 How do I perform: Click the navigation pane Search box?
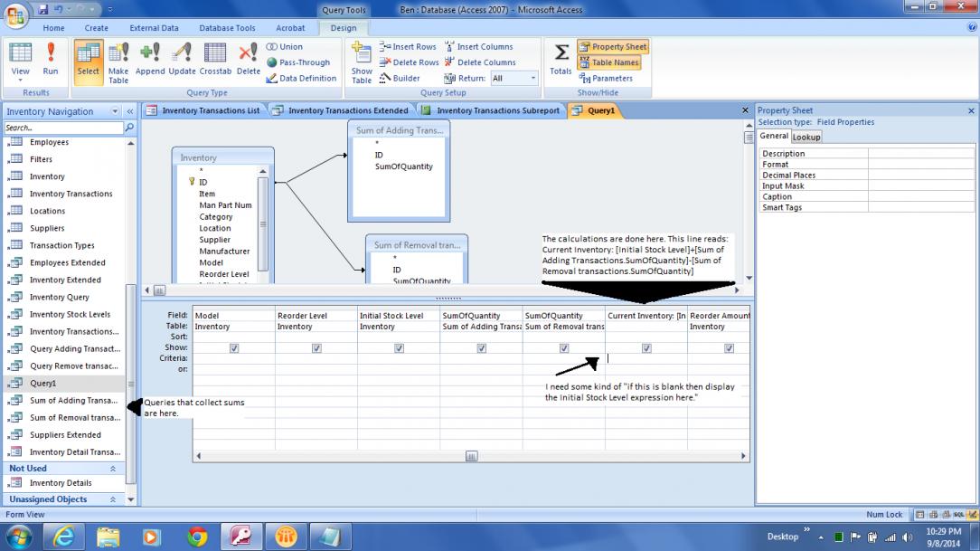tap(64, 128)
